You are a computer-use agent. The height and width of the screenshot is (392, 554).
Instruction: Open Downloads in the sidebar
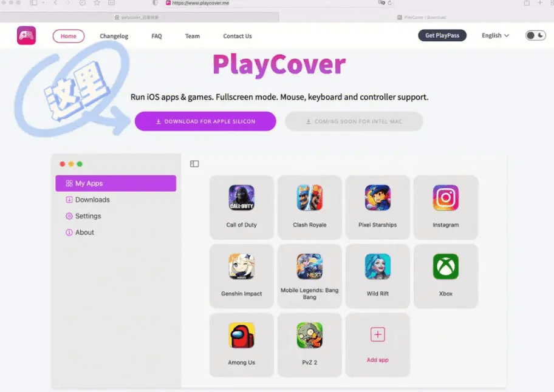click(87, 200)
